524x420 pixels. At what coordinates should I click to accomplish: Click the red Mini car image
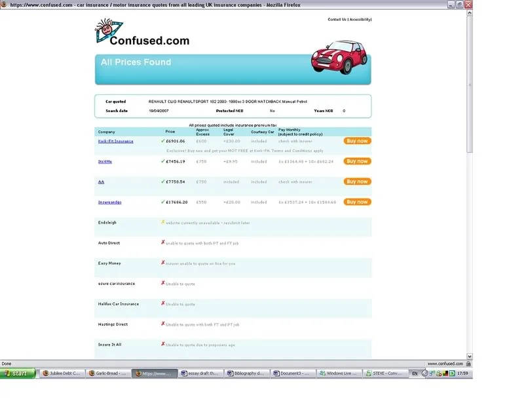pyautogui.click(x=339, y=57)
